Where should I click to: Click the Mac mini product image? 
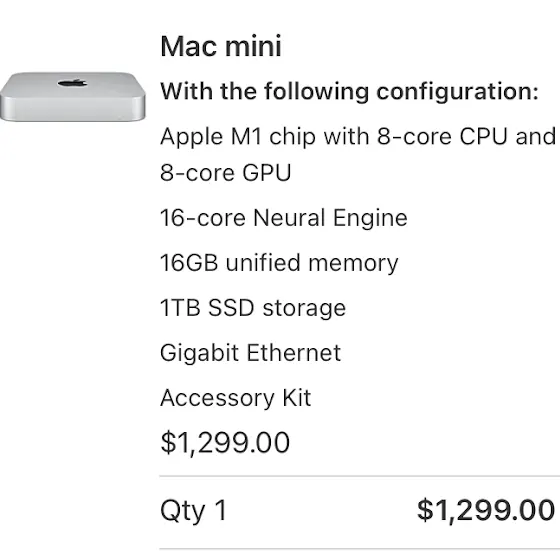click(72, 96)
